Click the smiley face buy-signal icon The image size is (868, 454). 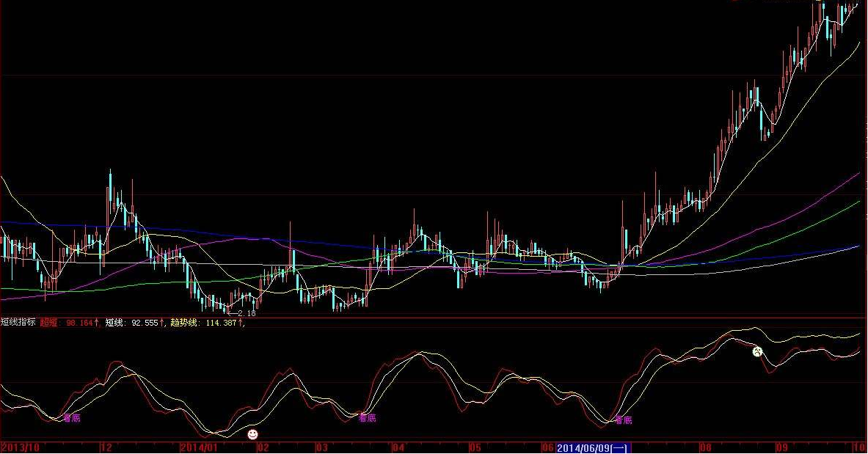click(x=252, y=434)
